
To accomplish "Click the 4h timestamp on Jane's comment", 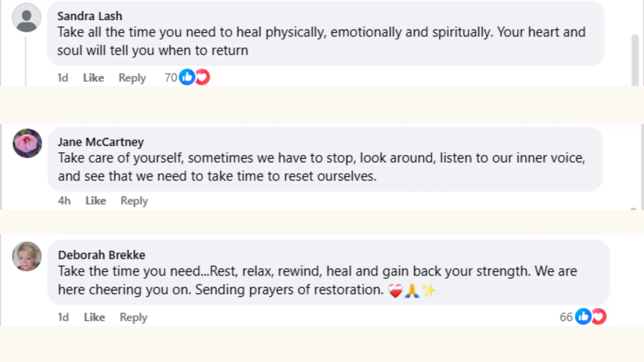I will point(64,200).
